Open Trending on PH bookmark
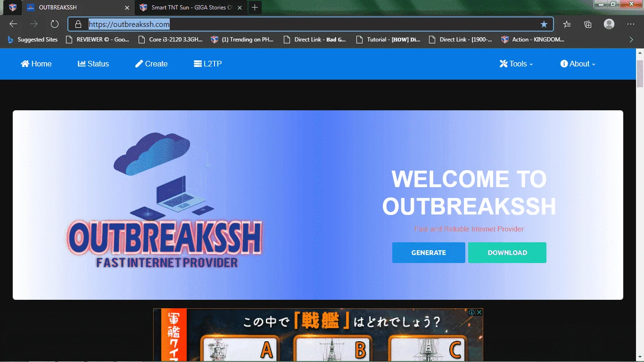The width and height of the screenshot is (644, 362). [x=242, y=40]
